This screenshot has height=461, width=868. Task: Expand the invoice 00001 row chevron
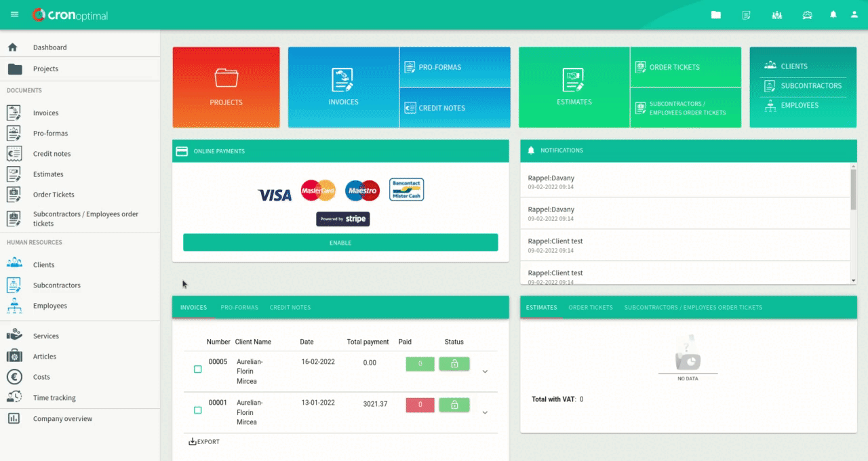(485, 412)
